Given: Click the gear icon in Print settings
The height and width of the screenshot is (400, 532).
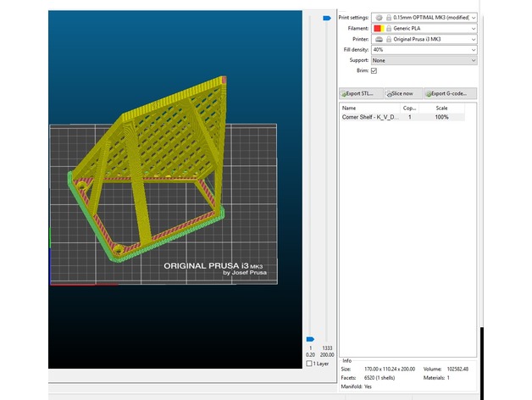Looking at the screenshot, I should (x=379, y=18).
